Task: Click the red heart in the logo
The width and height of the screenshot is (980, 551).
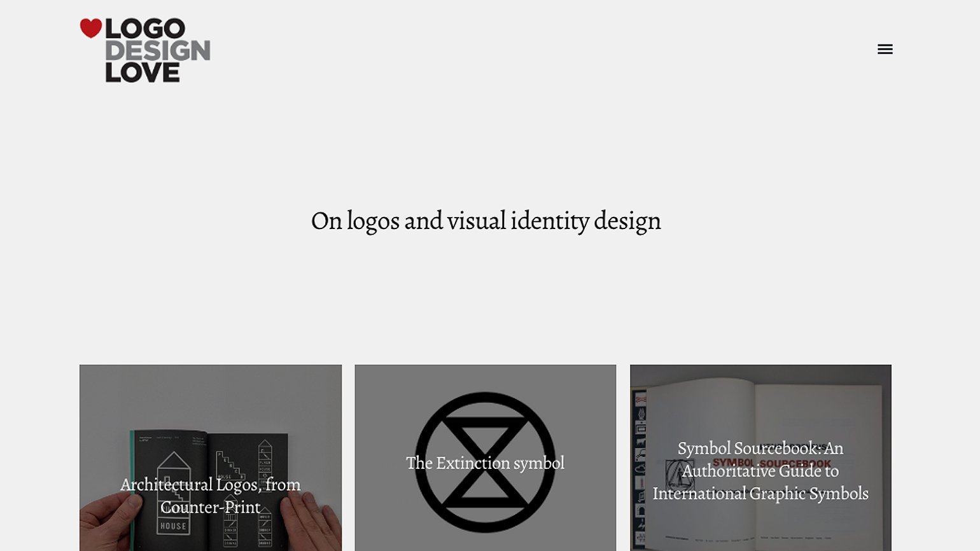Action: 91,28
